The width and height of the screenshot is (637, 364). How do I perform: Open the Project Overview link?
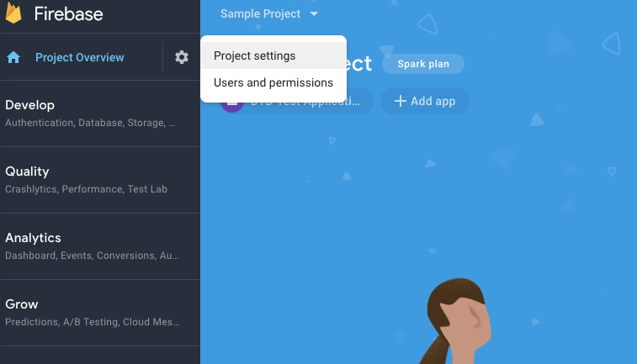click(79, 57)
